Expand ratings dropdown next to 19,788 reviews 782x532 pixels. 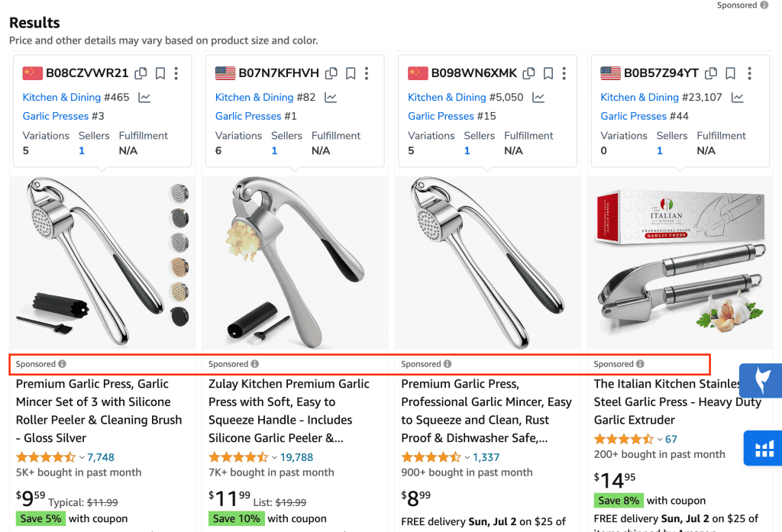pos(274,458)
